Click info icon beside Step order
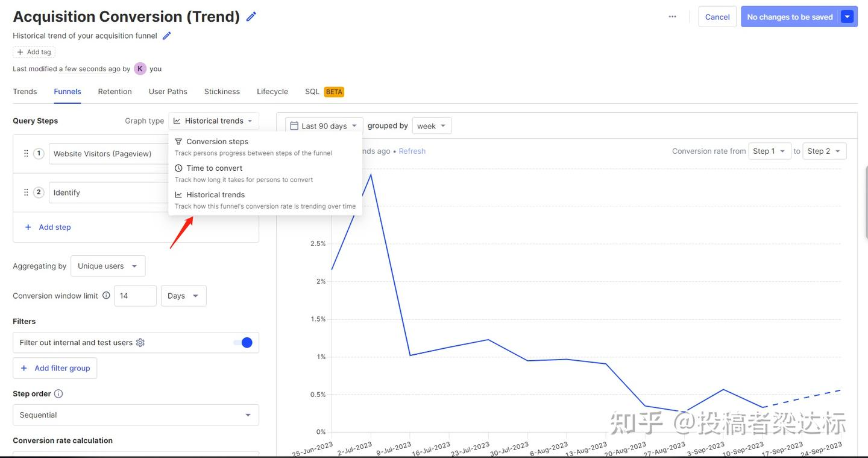868x458 pixels. (58, 394)
